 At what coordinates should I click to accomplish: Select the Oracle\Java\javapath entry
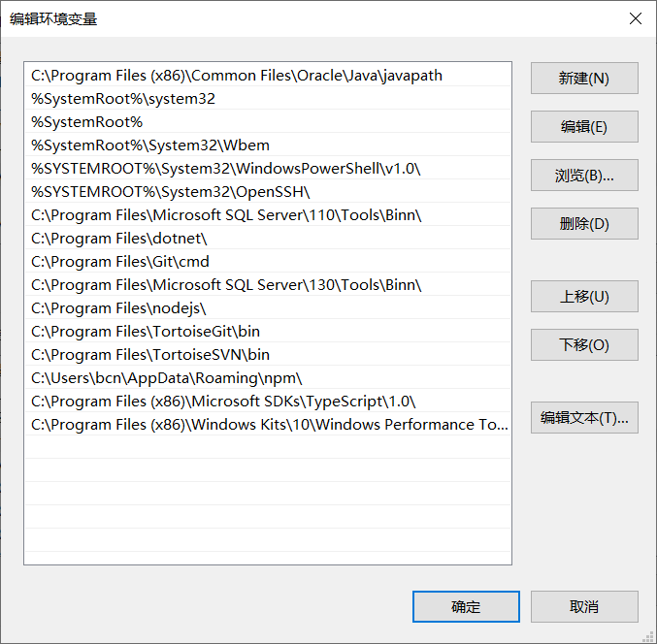268,76
